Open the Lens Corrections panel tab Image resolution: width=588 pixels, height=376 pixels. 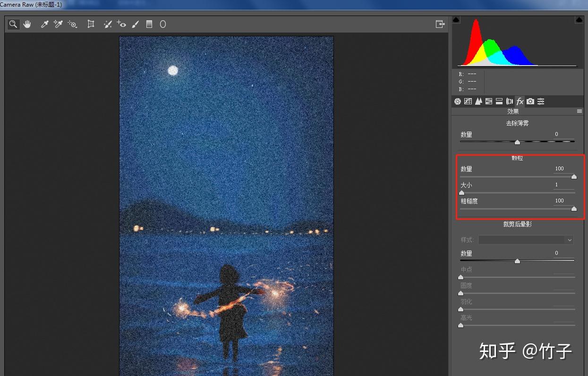(510, 101)
